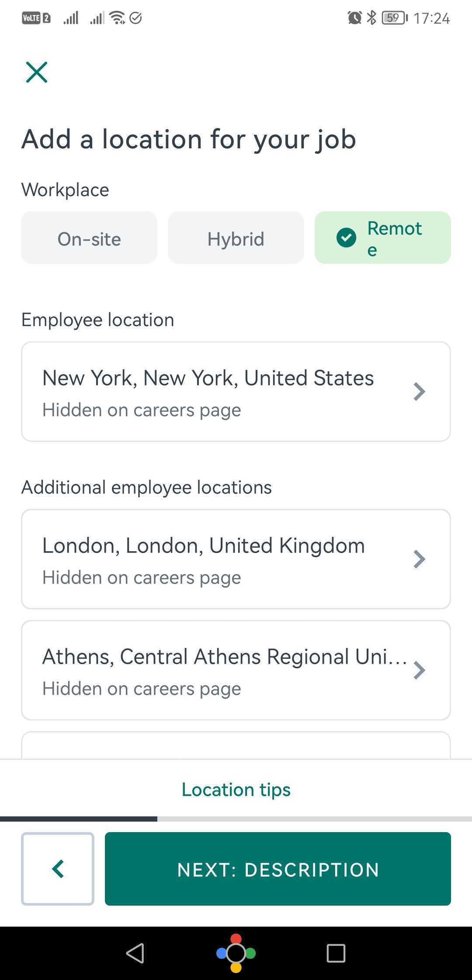Tap the Wi-Fi status icon
Image resolution: width=472 pixels, height=980 pixels.
[x=117, y=17]
